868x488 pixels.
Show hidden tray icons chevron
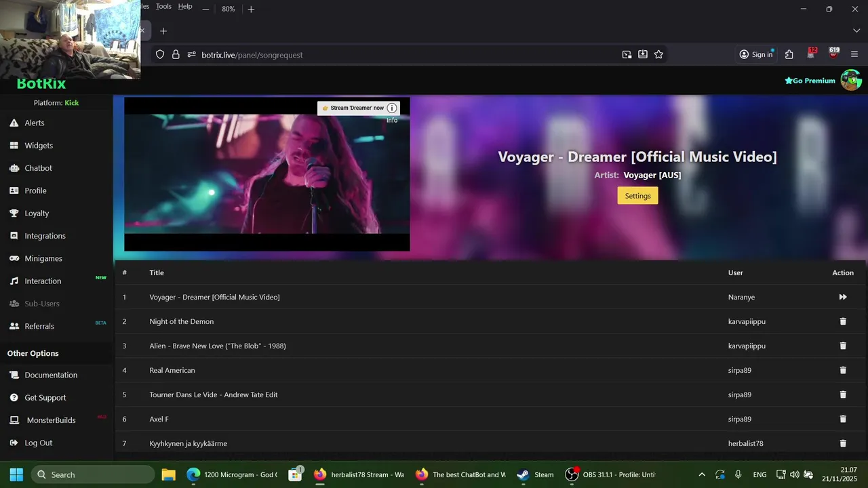[702, 474]
